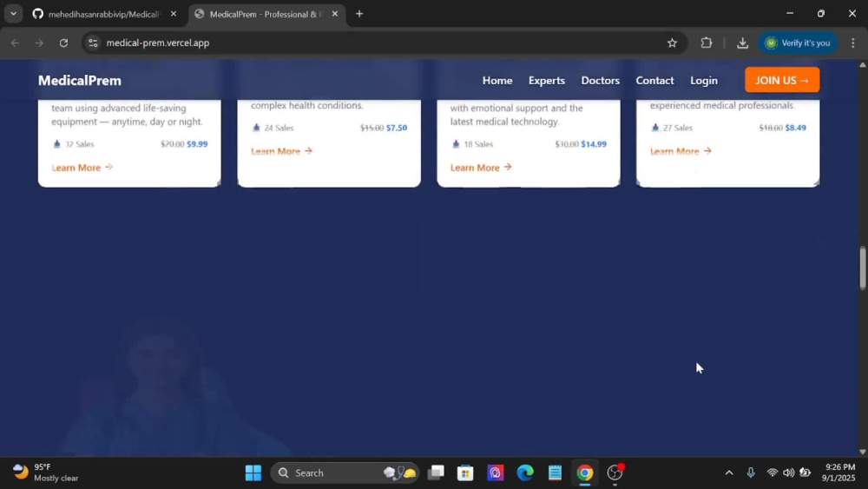Open Microsoft Store from the taskbar
This screenshot has height=489, width=868.
click(465, 472)
